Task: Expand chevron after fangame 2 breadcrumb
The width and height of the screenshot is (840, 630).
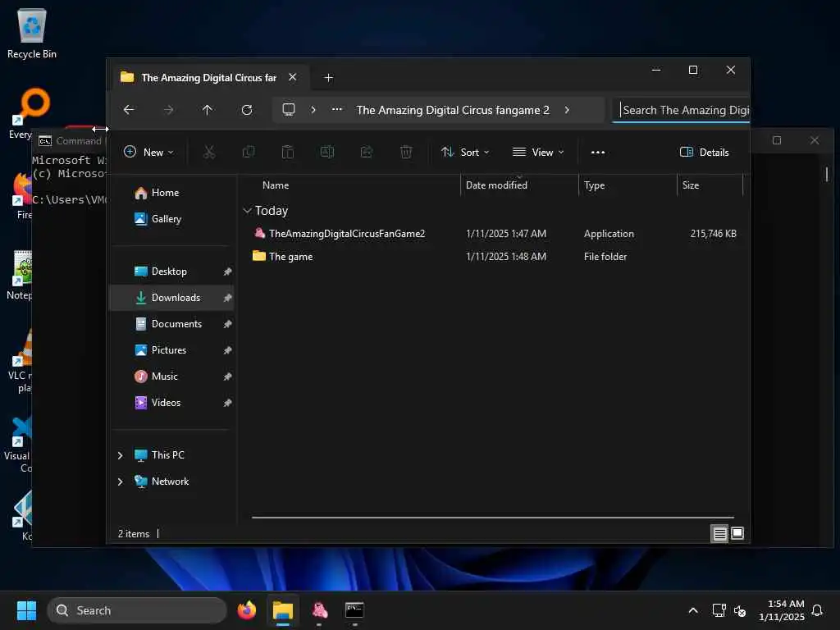Action: [x=567, y=110]
